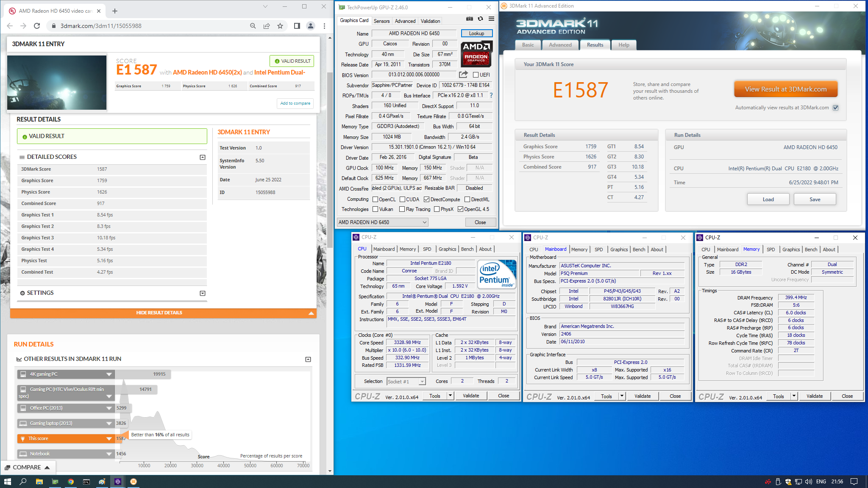Open the notification center icon
Image resolution: width=868 pixels, height=488 pixels.
click(x=854, y=482)
